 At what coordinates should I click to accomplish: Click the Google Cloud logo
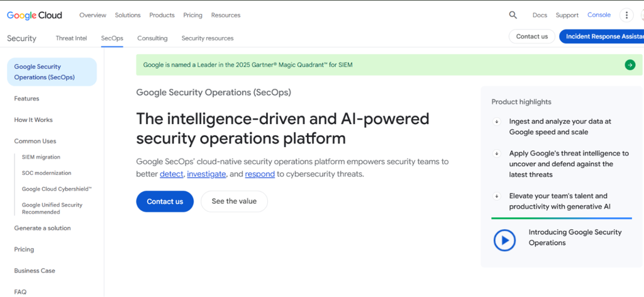(35, 15)
